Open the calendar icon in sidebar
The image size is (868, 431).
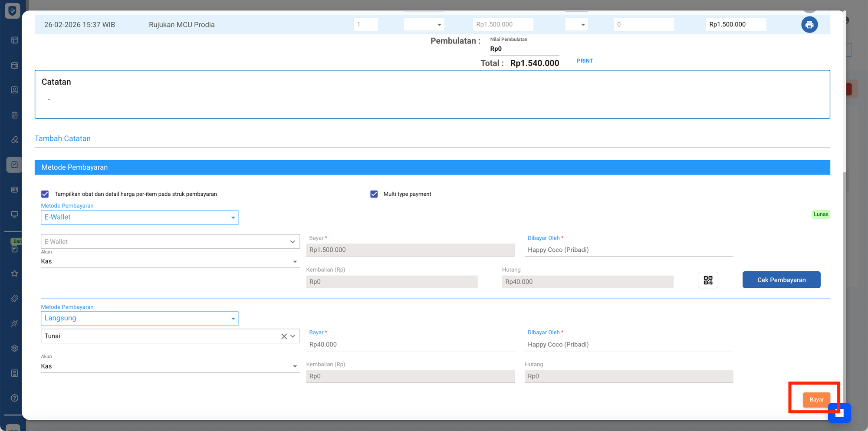tap(14, 66)
